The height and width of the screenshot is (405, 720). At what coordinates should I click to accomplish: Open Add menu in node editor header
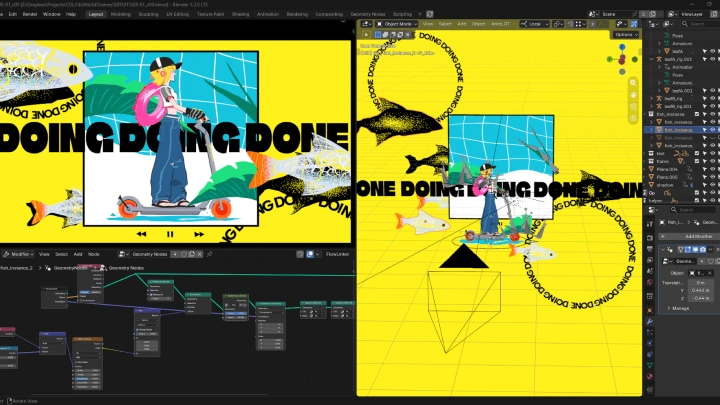[78, 254]
